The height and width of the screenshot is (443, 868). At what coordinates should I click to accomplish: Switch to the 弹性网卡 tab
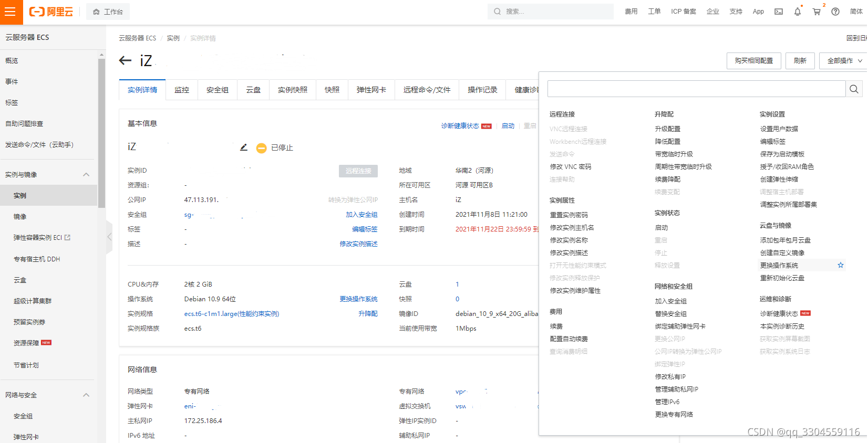coord(371,90)
